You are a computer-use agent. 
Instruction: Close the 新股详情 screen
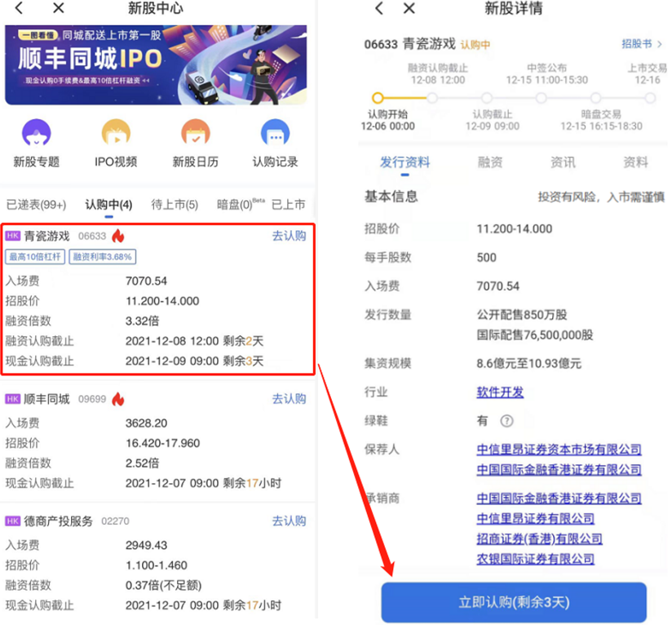pyautogui.click(x=409, y=7)
